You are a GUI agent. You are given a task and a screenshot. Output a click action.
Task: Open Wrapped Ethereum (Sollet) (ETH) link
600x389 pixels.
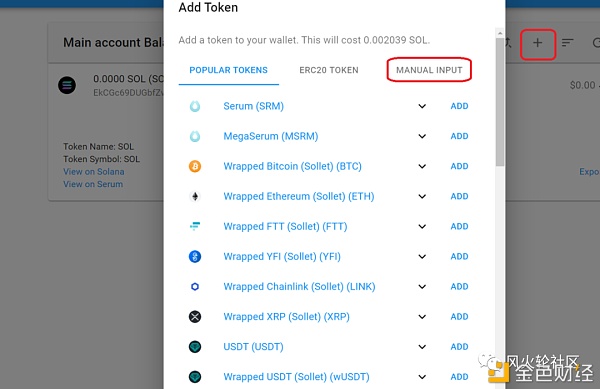299,196
